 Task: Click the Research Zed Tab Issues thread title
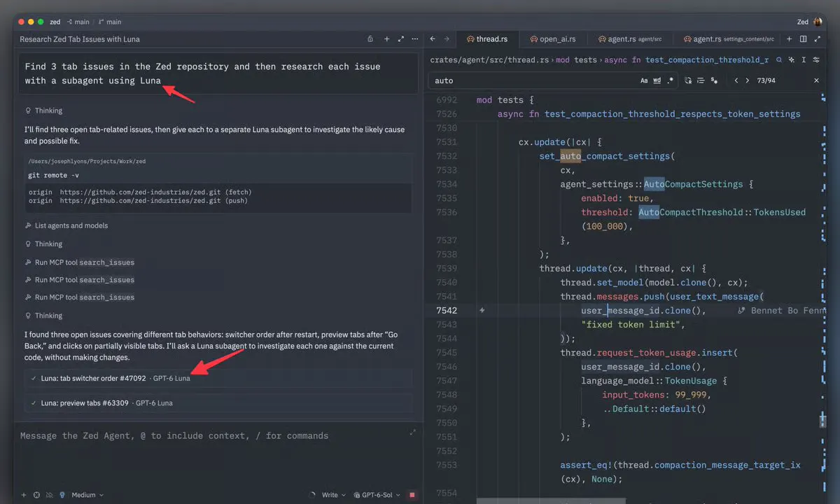[80, 39]
